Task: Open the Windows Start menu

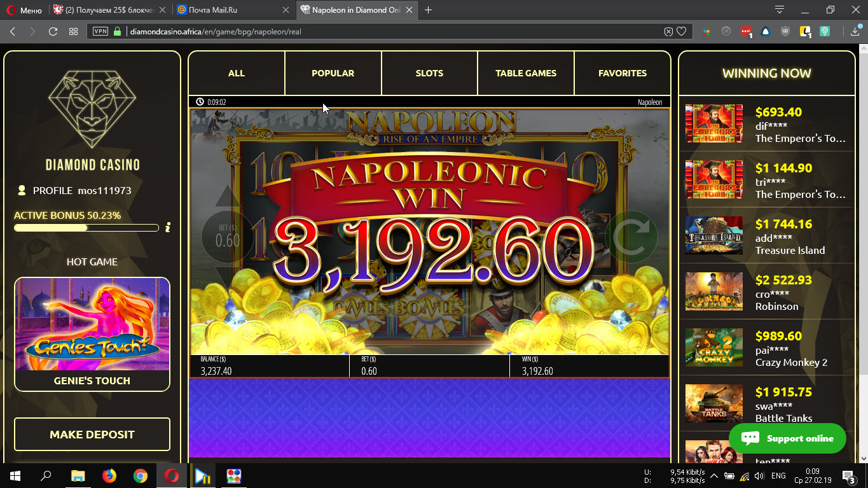Action: (15, 476)
